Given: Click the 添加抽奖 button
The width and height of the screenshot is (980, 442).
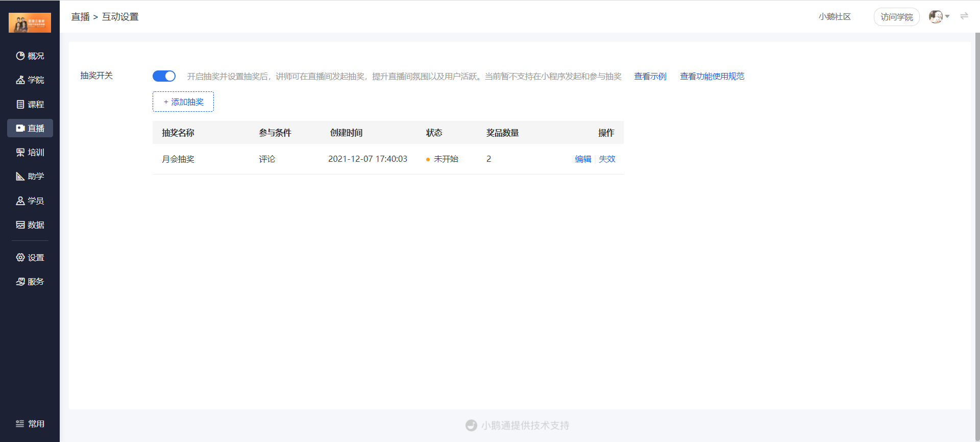Looking at the screenshot, I should pyautogui.click(x=183, y=102).
